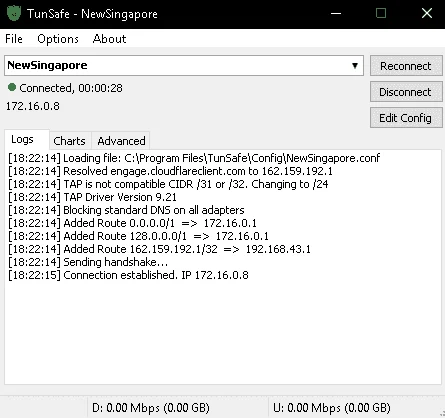Select log line 'Resolved engage.cloudflareclient.com to 162.159.192.1'
The height and width of the screenshot is (418, 445).
coord(170,171)
